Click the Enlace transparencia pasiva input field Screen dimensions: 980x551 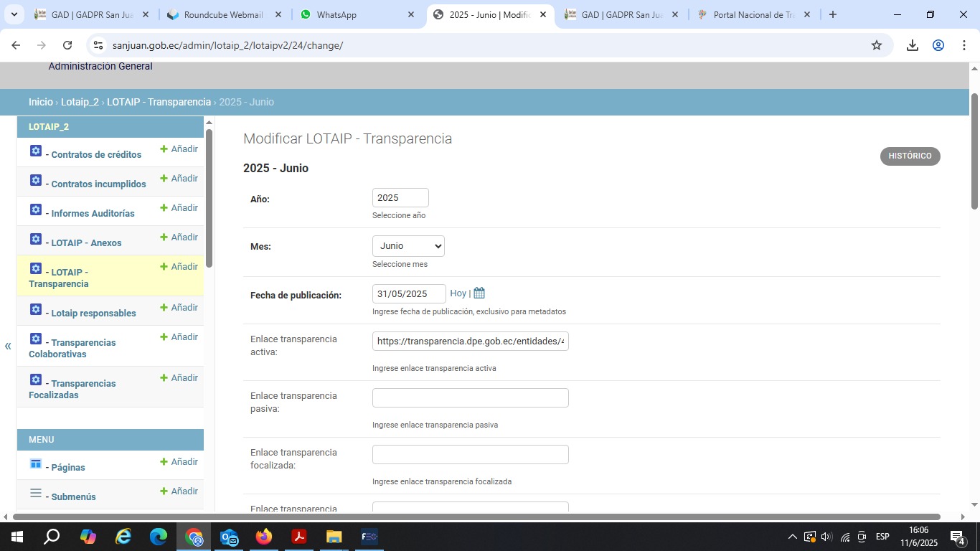(x=470, y=398)
